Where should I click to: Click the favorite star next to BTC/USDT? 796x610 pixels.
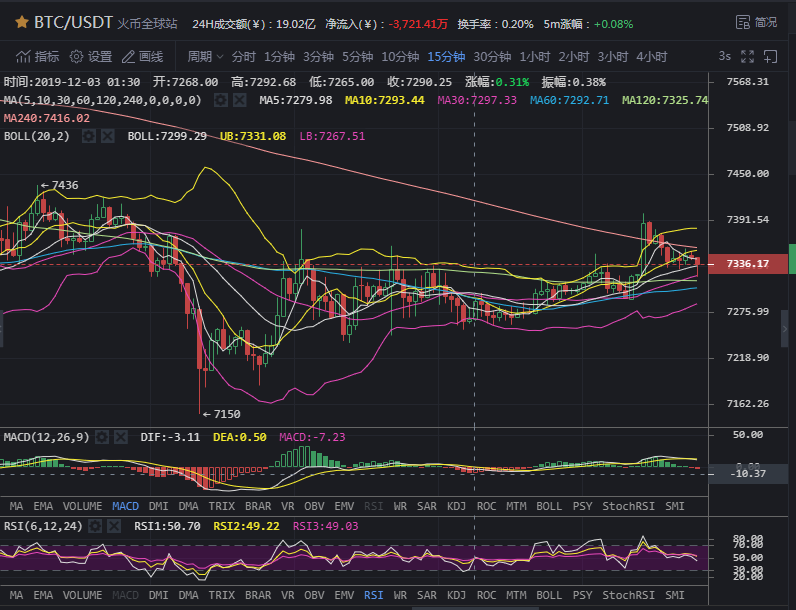tap(21, 22)
